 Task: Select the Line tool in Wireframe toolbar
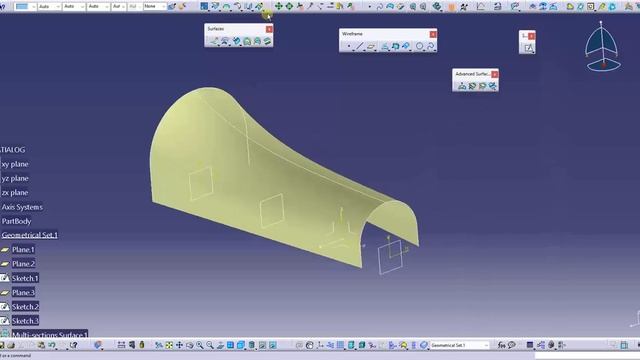359,46
